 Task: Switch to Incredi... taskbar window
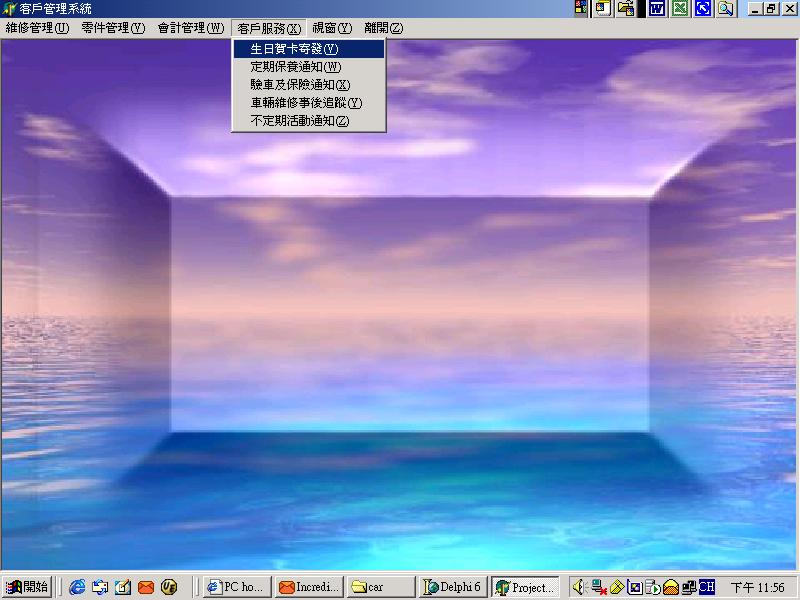tap(309, 587)
